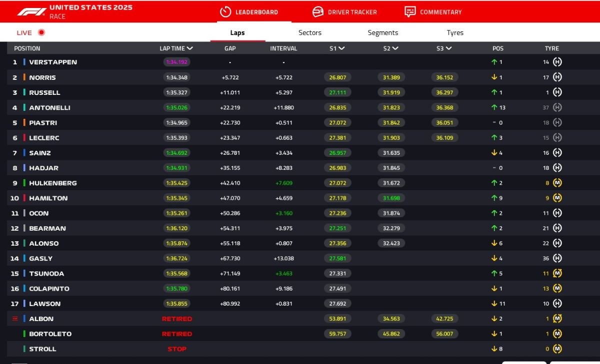600x364 pixels.
Task: Switch to the Tyres tab
Action: (455, 33)
